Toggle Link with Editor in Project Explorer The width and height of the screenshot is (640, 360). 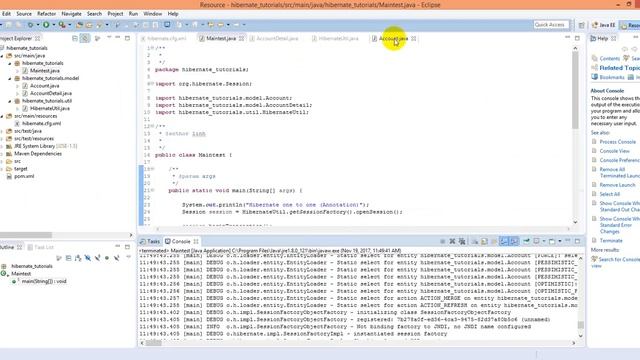(84, 38)
